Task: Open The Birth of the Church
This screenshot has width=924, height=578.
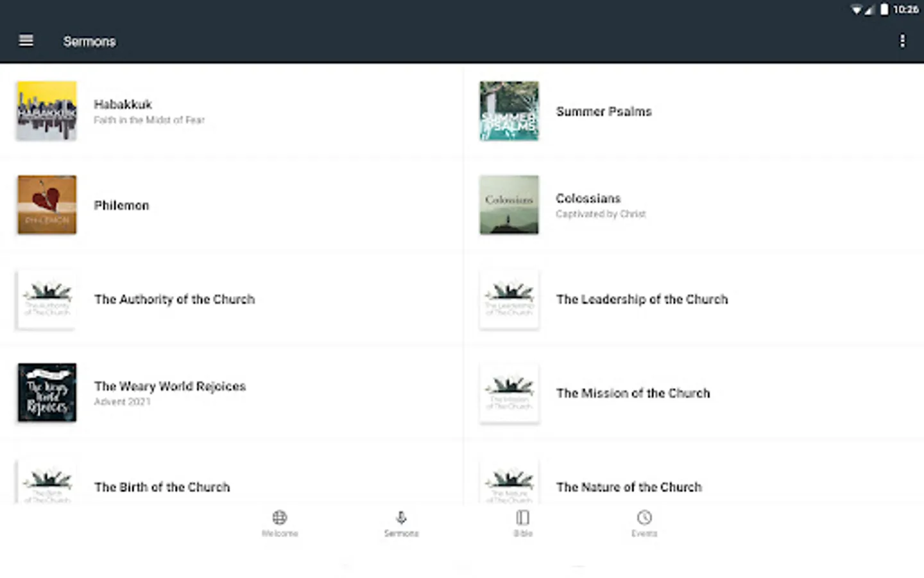Action: (162, 487)
